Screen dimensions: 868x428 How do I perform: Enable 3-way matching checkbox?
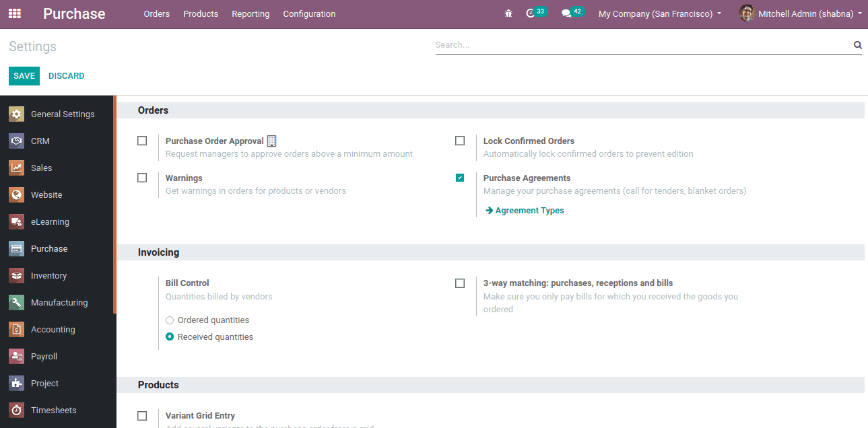[x=460, y=283]
